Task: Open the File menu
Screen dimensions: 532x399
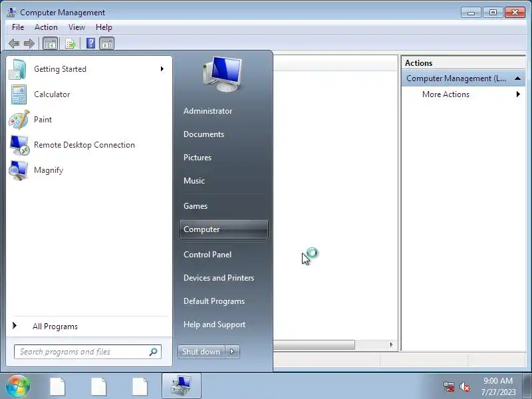Action: click(18, 27)
